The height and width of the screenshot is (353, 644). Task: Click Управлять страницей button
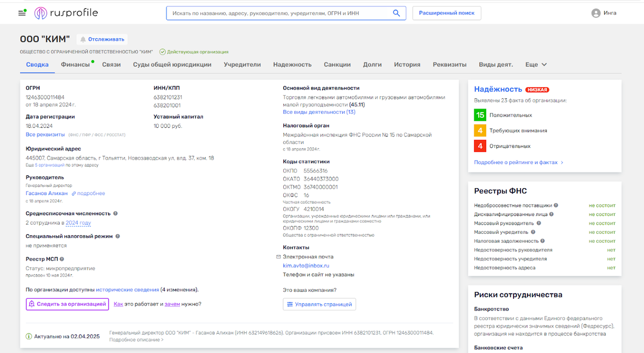pos(319,305)
